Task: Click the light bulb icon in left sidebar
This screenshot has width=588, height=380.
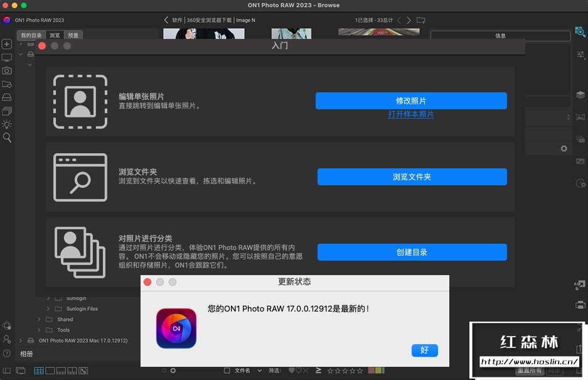Action: click(x=7, y=124)
